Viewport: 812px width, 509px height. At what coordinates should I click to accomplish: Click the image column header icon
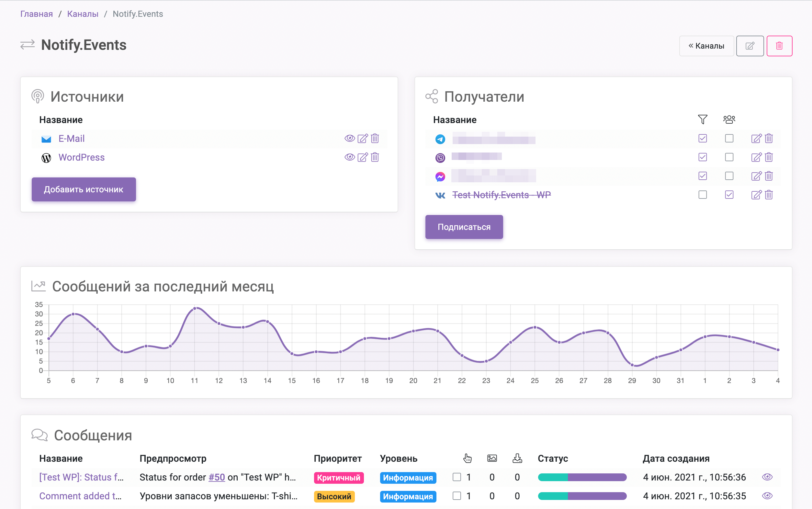492,458
